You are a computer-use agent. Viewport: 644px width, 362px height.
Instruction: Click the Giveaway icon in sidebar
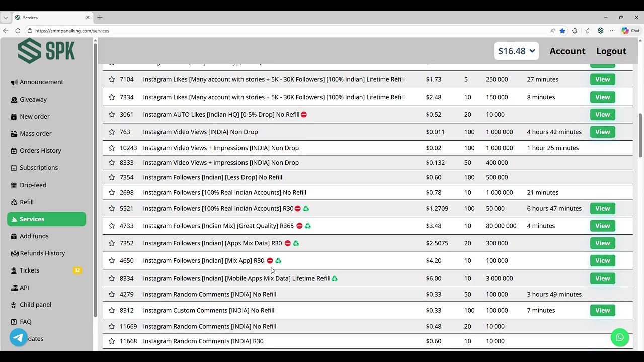[14, 100]
